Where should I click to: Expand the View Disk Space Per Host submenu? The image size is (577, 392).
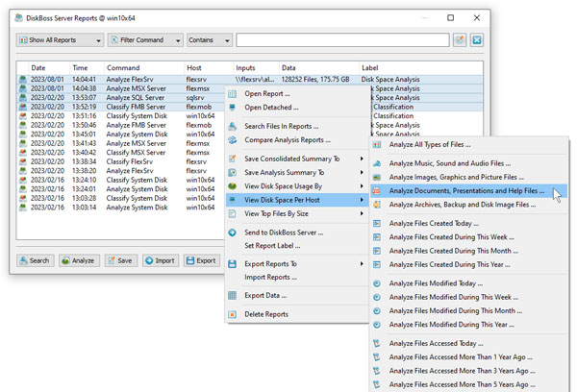pos(362,200)
